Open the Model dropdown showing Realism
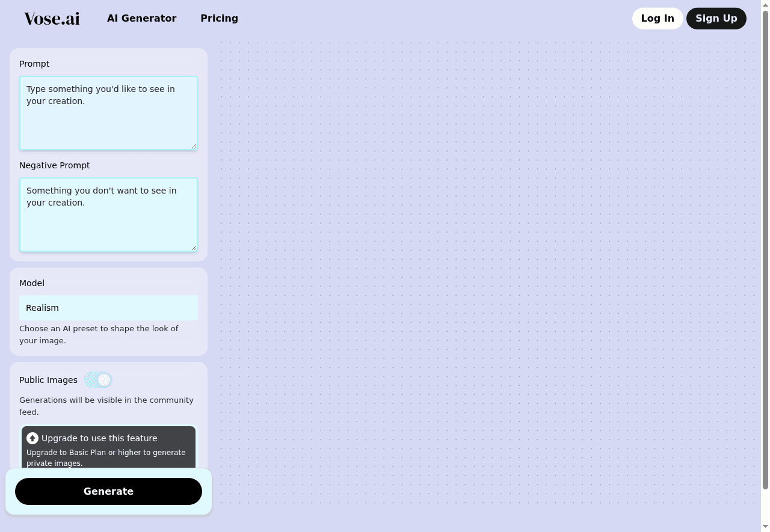770x532 pixels. [x=108, y=308]
